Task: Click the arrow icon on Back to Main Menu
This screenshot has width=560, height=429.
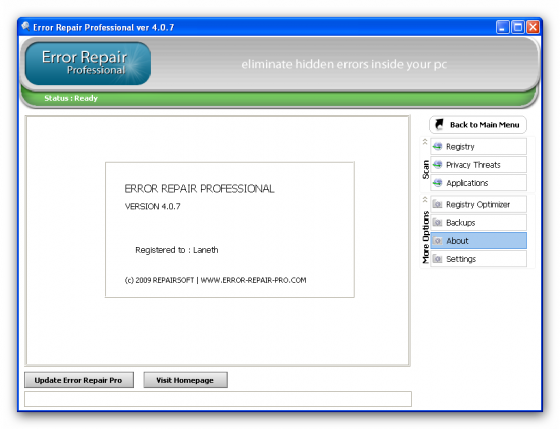Action: [439, 124]
